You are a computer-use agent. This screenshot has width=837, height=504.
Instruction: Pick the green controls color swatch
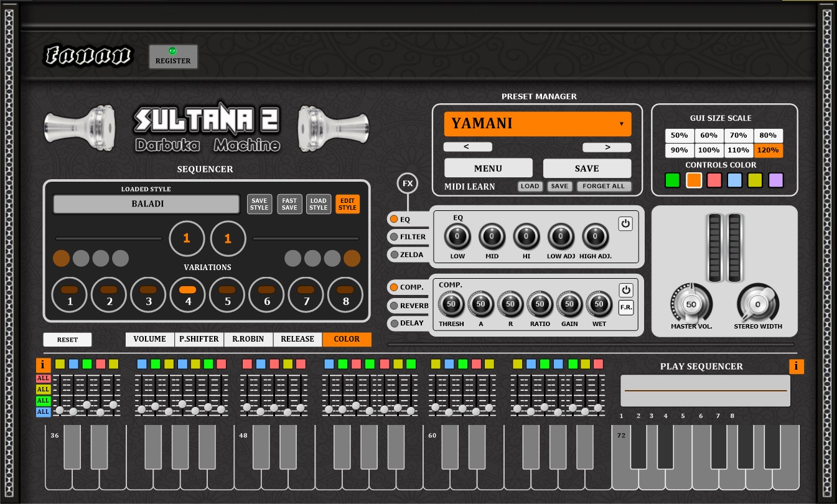click(x=672, y=180)
